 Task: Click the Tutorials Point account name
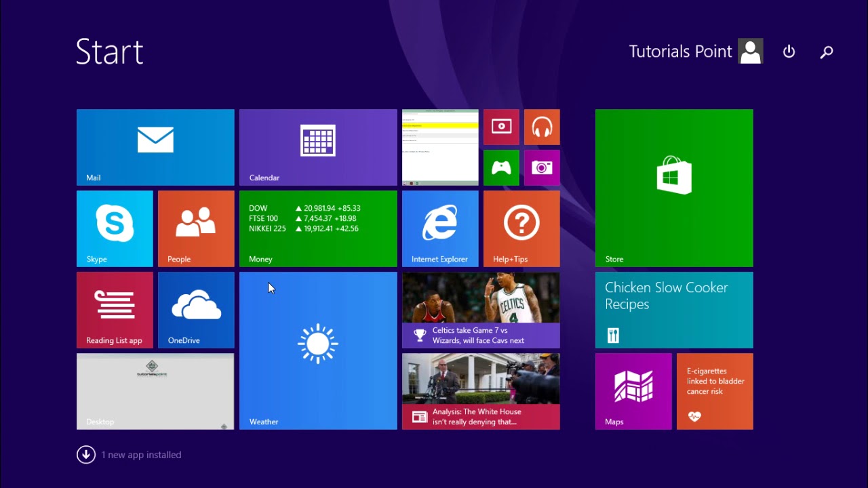680,52
